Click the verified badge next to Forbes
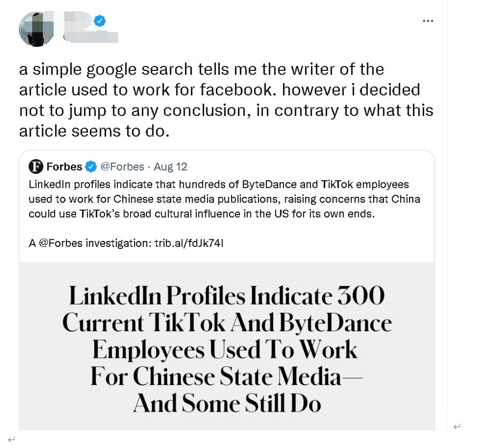The width and height of the screenshot is (482, 448). [x=92, y=166]
